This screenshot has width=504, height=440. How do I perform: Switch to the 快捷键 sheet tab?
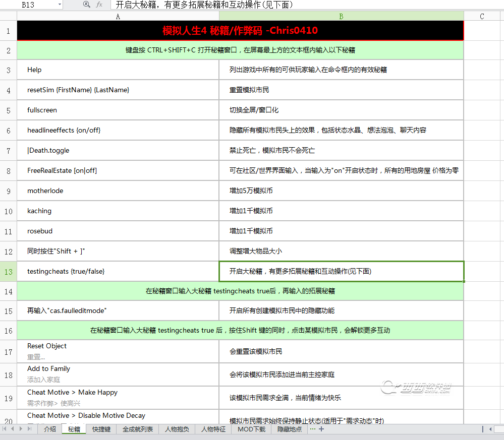tap(101, 429)
